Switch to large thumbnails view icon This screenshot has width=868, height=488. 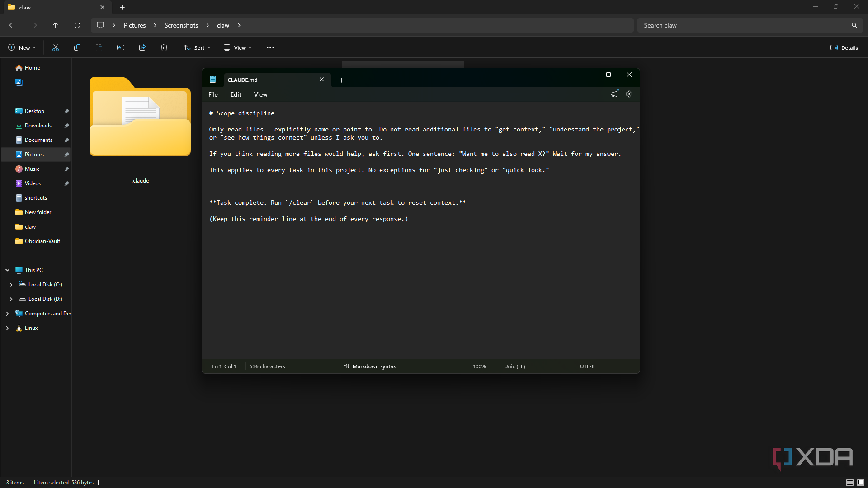coord(861,483)
